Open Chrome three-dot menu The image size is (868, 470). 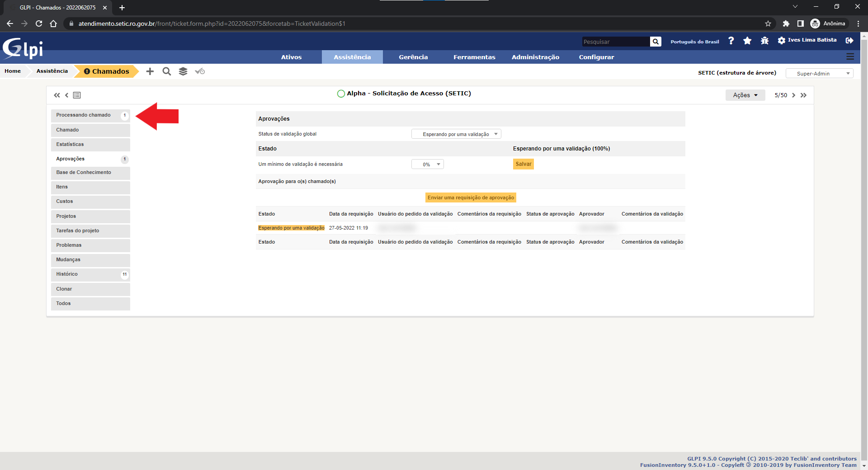pyautogui.click(x=859, y=23)
